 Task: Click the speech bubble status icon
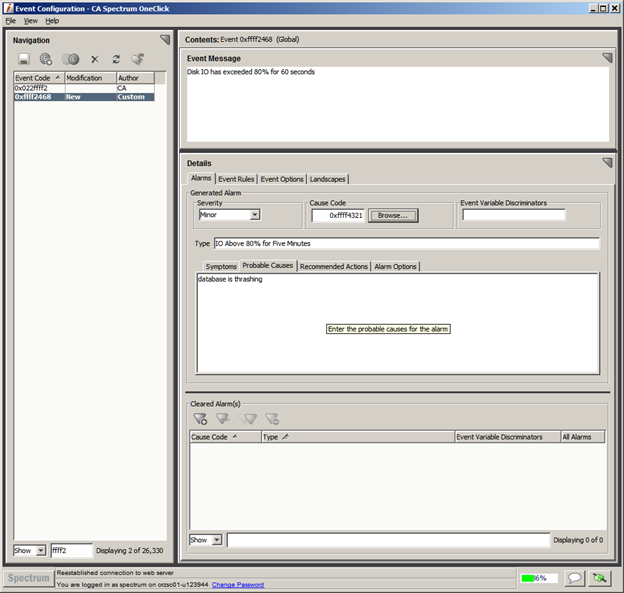[x=574, y=578]
